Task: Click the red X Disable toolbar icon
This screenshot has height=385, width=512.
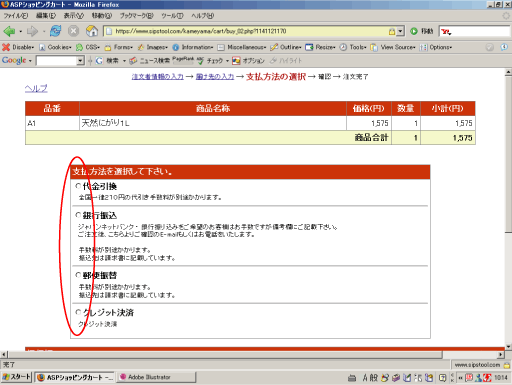Action: (x=6, y=47)
